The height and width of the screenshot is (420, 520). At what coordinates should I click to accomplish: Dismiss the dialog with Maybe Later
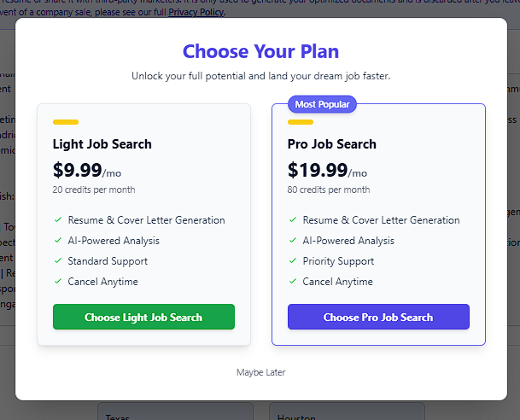pos(260,372)
